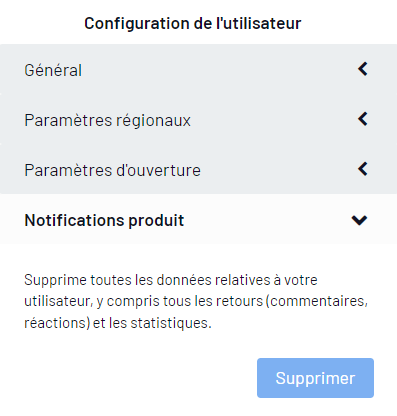
Task: Select the Paramètres d'ouverture label text
Action: click(x=113, y=170)
